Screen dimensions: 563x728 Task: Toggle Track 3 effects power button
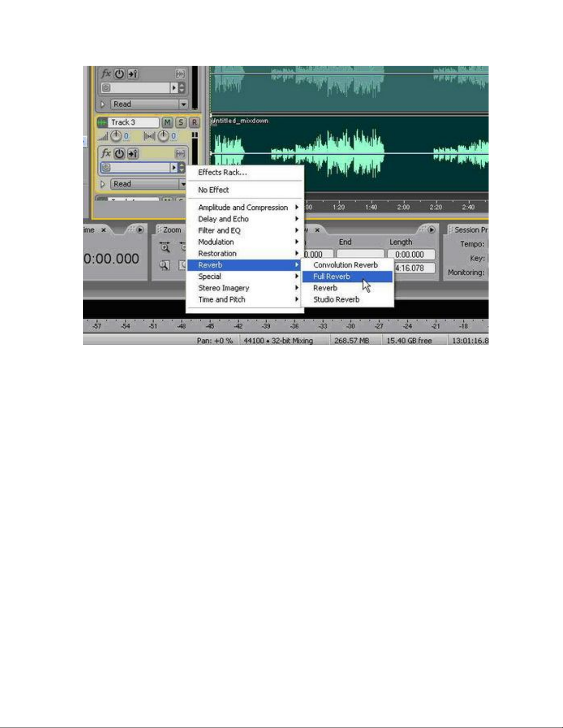[x=119, y=153]
